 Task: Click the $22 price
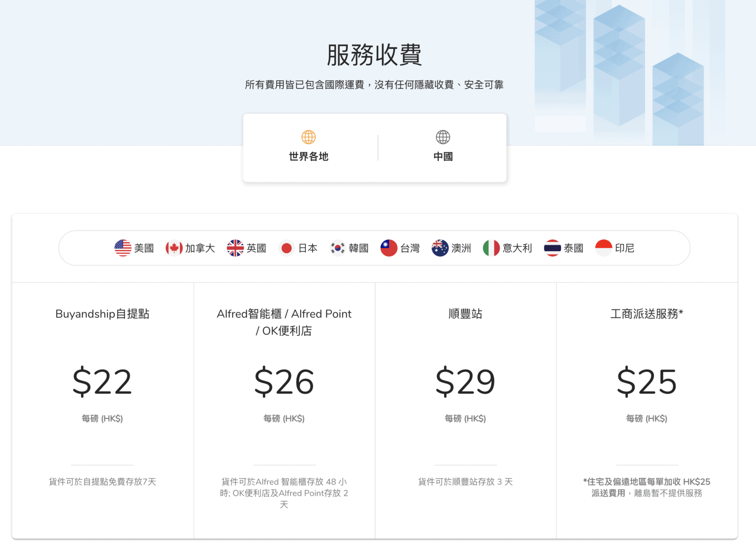pyautogui.click(x=103, y=382)
